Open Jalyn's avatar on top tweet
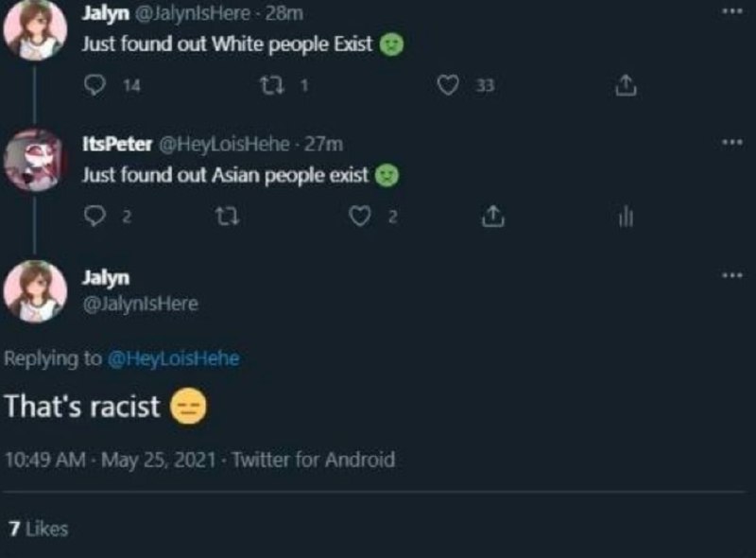The height and width of the screenshot is (558, 756). 35,29
